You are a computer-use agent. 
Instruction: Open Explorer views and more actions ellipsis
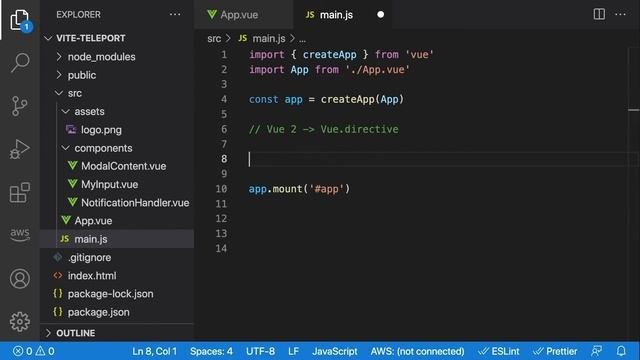175,14
